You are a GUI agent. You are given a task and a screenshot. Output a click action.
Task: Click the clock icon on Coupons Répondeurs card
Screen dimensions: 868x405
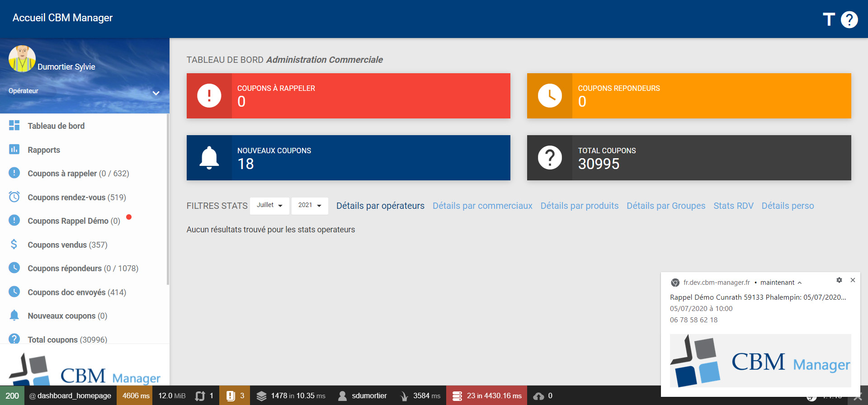(x=550, y=96)
